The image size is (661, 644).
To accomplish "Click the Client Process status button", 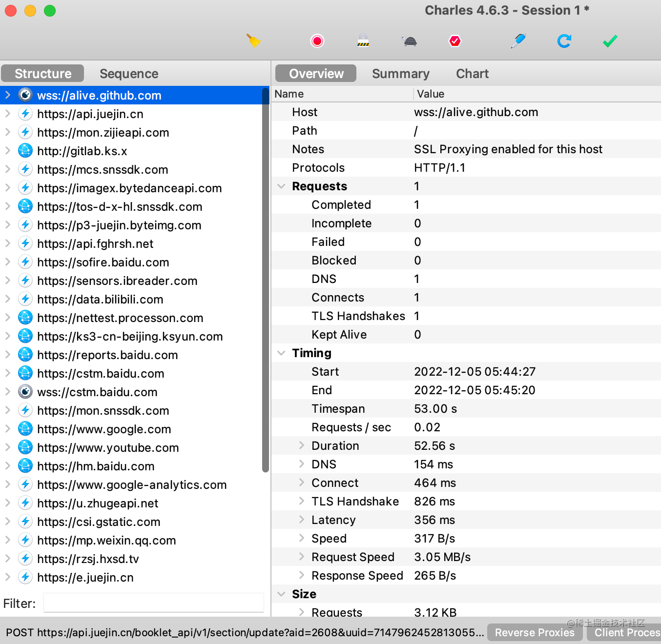I will click(x=624, y=632).
